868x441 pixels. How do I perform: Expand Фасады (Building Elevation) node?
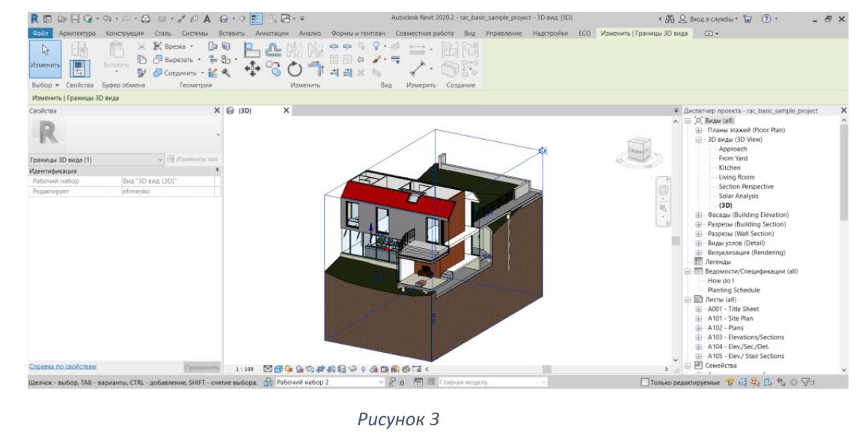coord(699,215)
